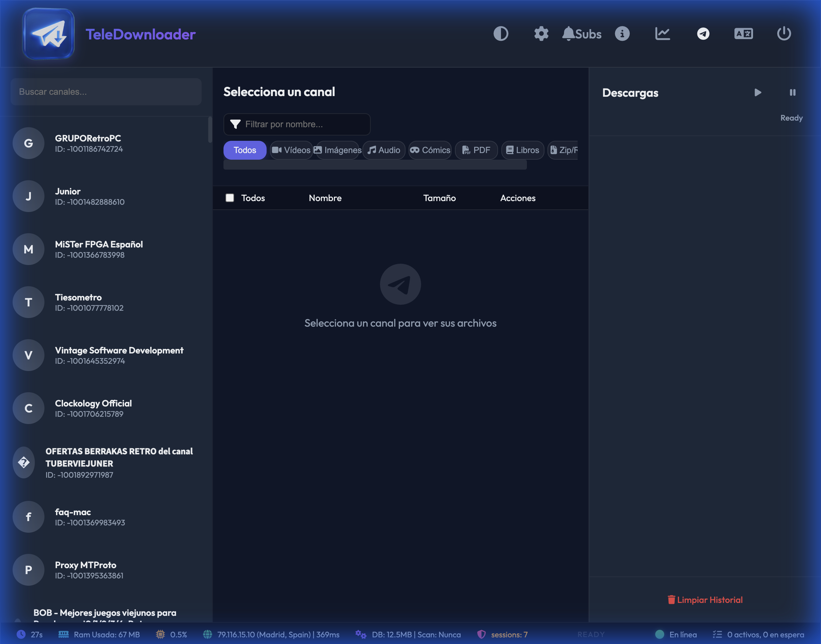Click the info icon in the top bar

(x=622, y=33)
